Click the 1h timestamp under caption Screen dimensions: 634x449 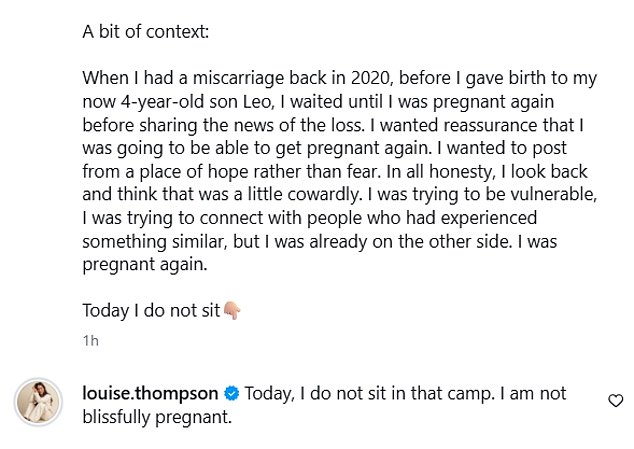tap(90, 340)
